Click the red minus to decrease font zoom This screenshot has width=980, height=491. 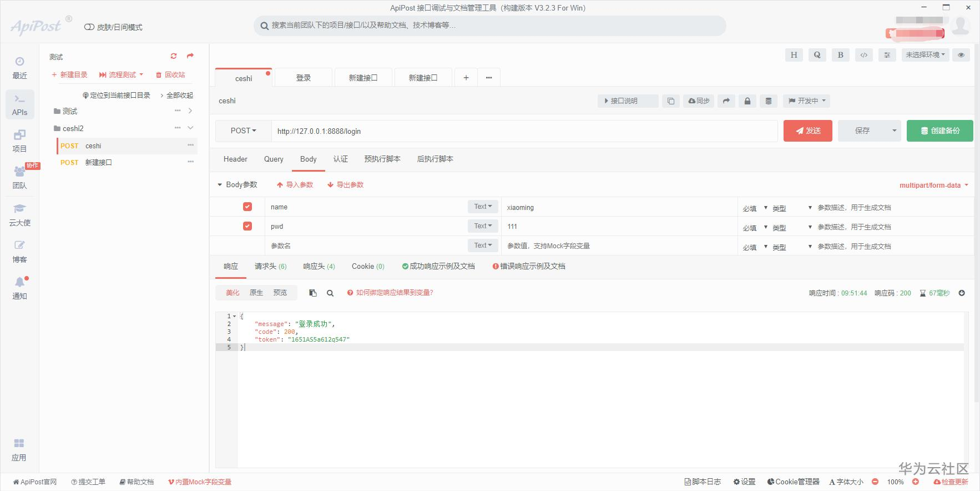(875, 482)
